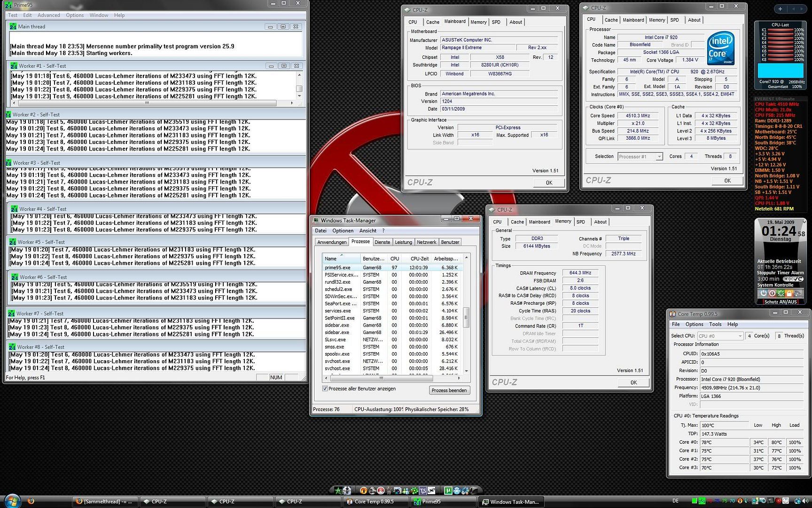Open Cache tab in CPU-Z CPU window
This screenshot has height=508, width=812.
coord(611,20)
